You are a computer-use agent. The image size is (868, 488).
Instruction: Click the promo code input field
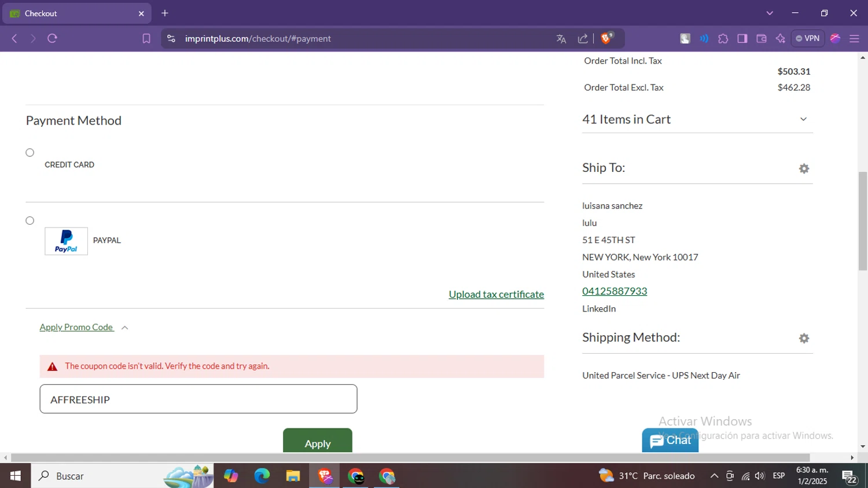(x=198, y=399)
